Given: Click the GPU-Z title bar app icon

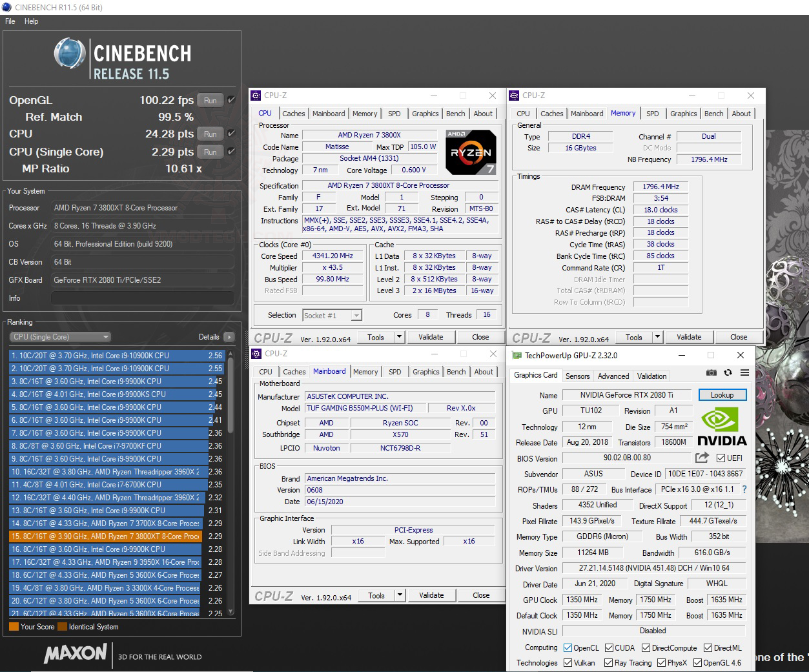Looking at the screenshot, I should click(x=517, y=355).
